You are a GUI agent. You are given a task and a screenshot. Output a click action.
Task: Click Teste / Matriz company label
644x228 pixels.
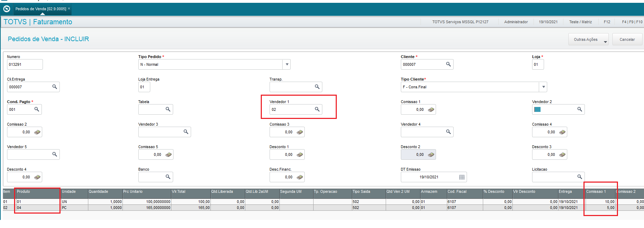click(x=580, y=22)
